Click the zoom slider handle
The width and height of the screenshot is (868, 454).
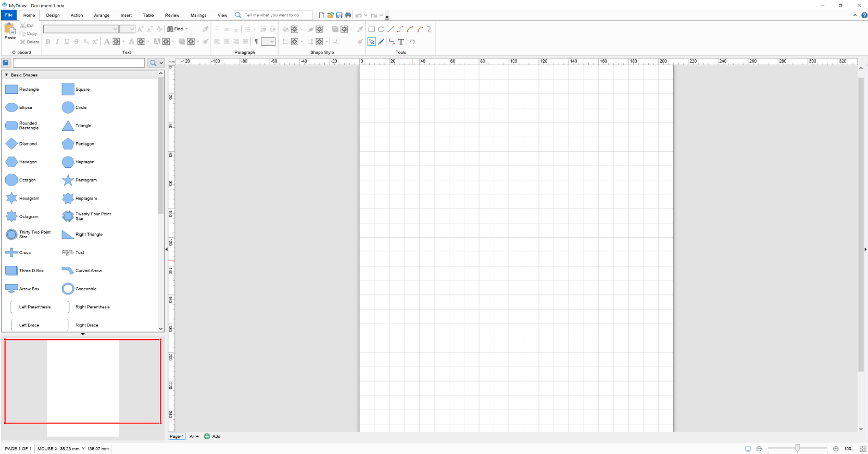tap(797, 448)
